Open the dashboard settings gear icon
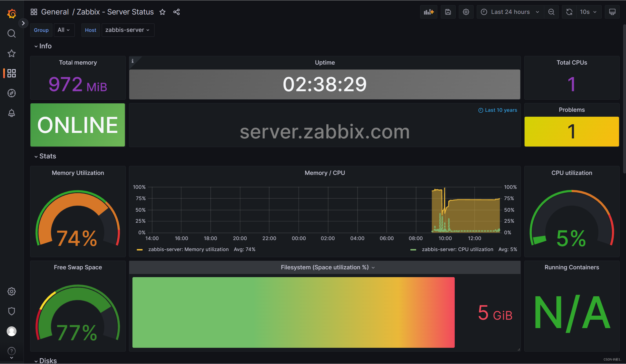Image resolution: width=626 pixels, height=364 pixels. click(466, 12)
